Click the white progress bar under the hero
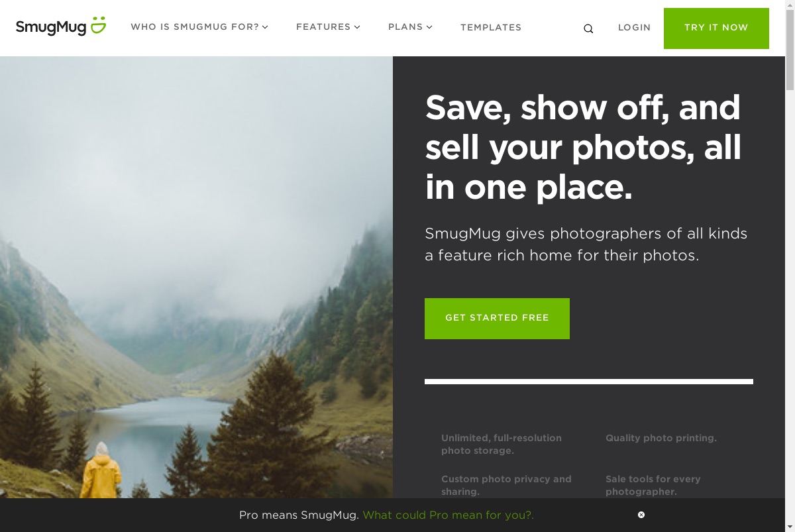This screenshot has height=532, width=795. click(589, 382)
